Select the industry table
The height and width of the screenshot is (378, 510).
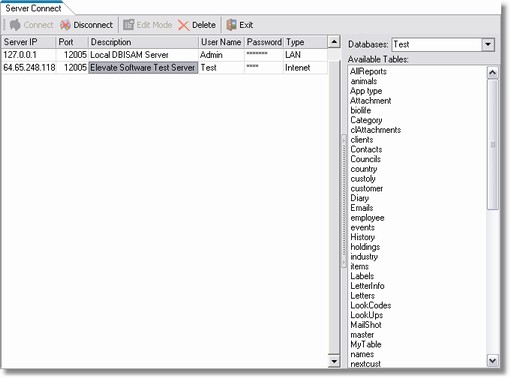[x=364, y=257]
